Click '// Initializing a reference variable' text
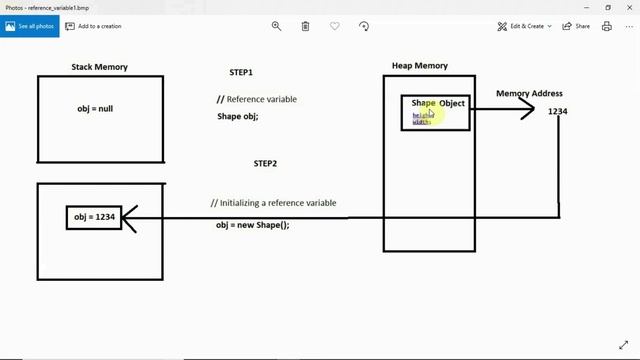 click(273, 203)
